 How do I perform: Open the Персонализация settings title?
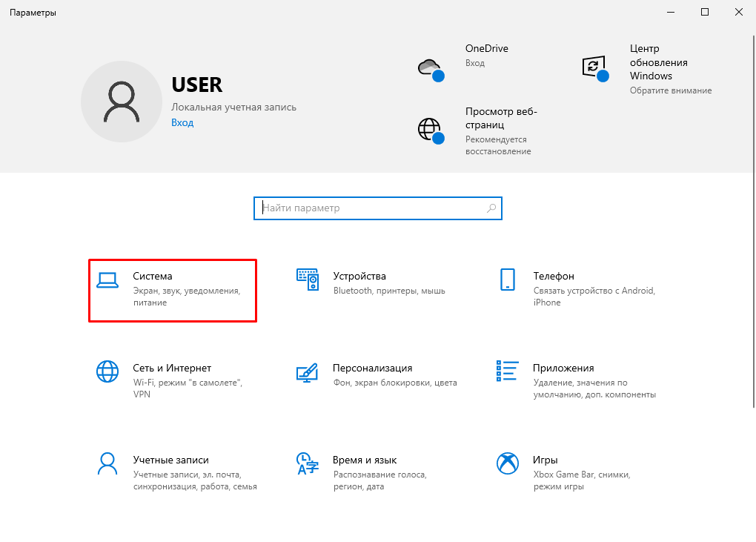coord(372,368)
